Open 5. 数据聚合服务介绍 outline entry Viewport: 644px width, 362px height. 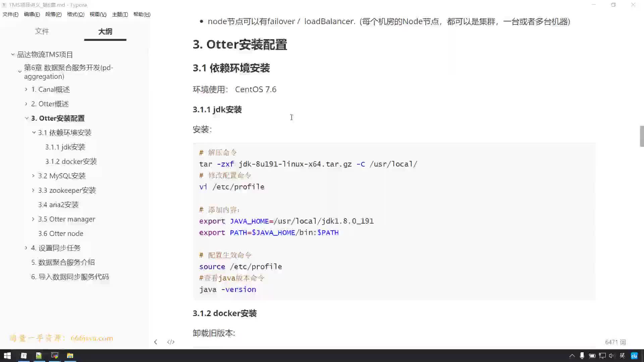tap(63, 262)
